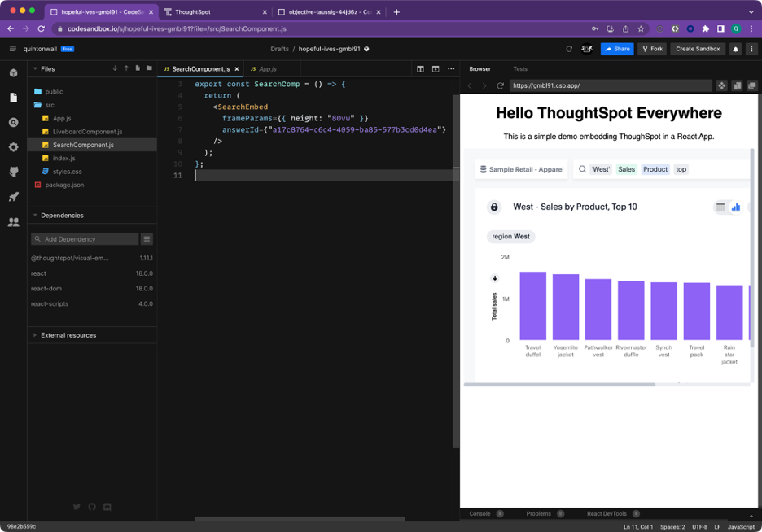Switch to chart view in the answer
The width and height of the screenshot is (762, 532).
736,207
